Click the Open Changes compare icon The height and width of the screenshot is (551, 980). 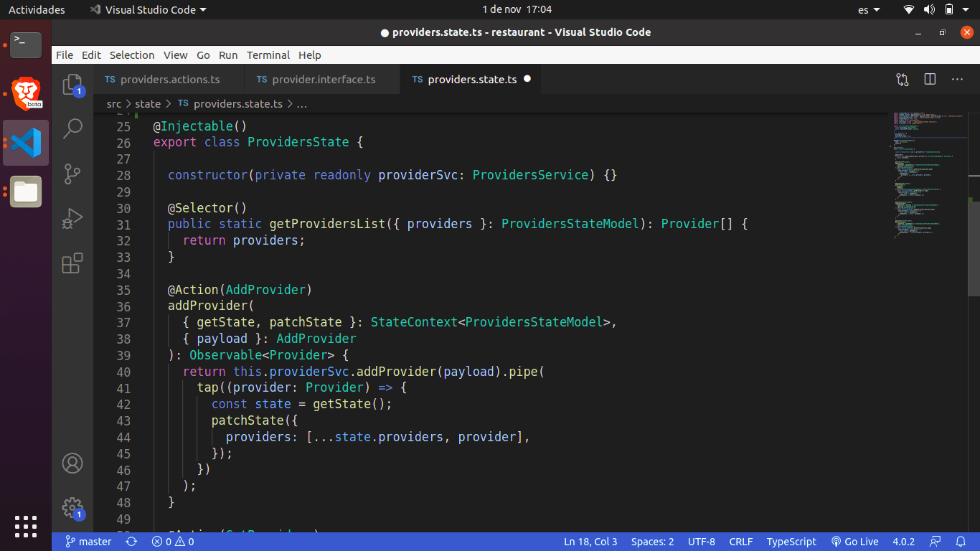point(903,80)
